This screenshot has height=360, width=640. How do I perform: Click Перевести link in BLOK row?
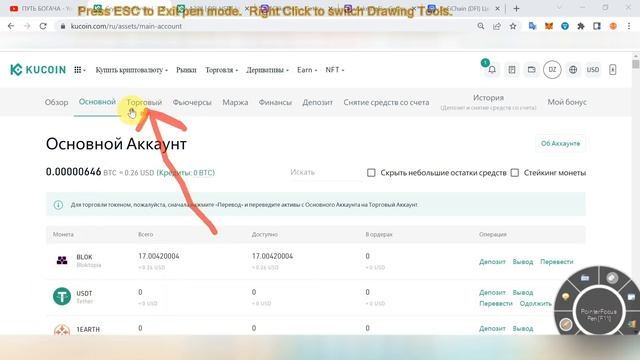(x=557, y=262)
